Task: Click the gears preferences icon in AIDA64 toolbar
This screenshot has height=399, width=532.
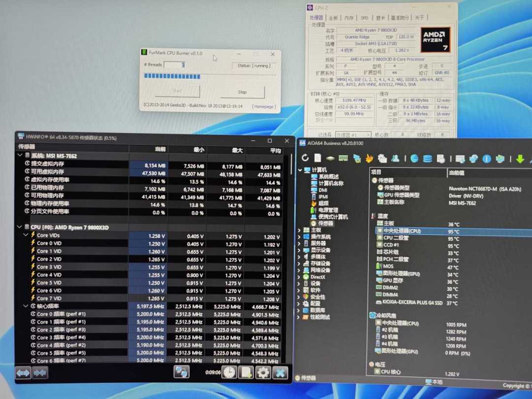Action: point(382,159)
